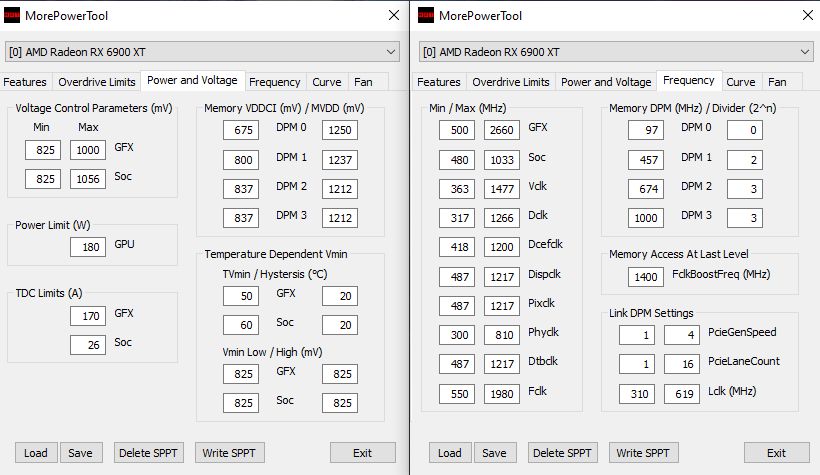The width and height of the screenshot is (820, 475).
Task: Click the Dcefclk maximum field 1200
Action: point(502,247)
